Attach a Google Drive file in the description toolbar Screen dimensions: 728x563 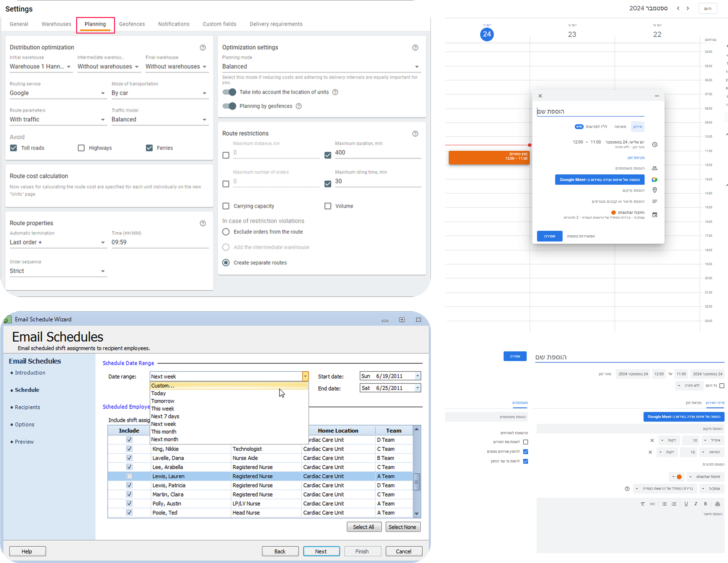coord(717,504)
